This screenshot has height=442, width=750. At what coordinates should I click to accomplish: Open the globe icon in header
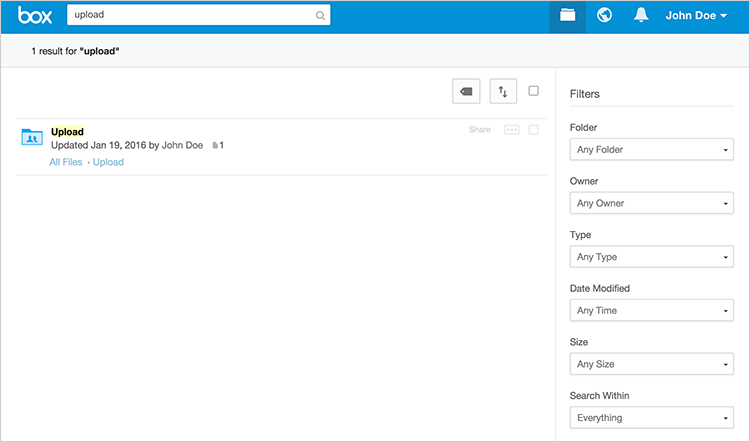[604, 15]
